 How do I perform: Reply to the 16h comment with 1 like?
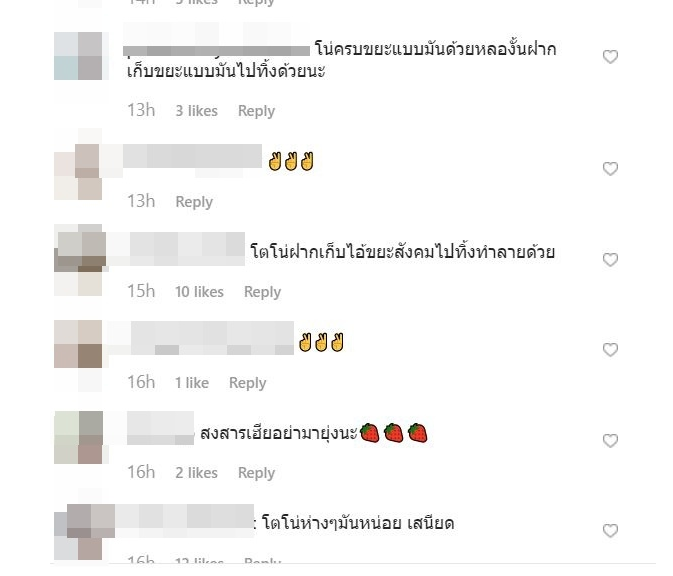pos(248,383)
